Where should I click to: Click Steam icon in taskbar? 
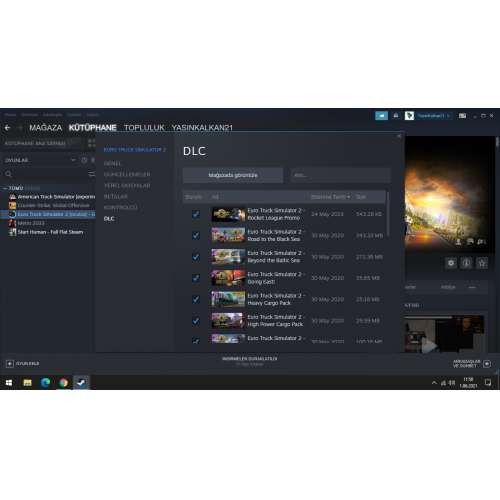tap(81, 383)
